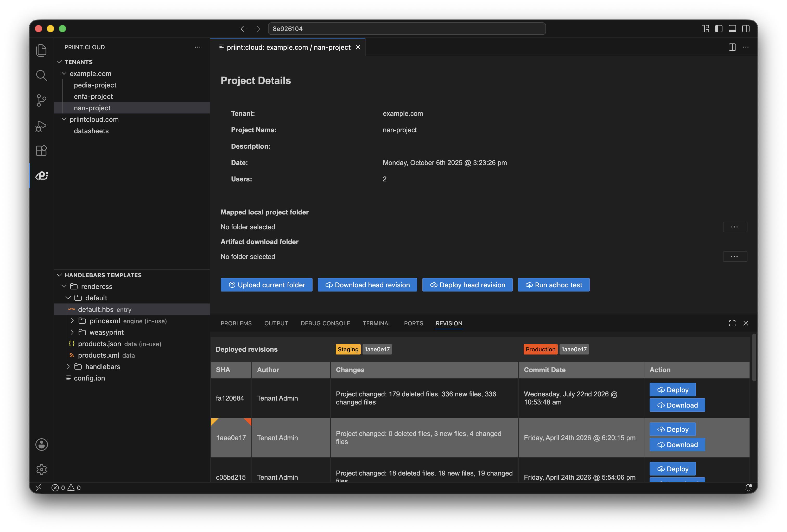Toggle the secondary side bar layout button

tap(746, 29)
